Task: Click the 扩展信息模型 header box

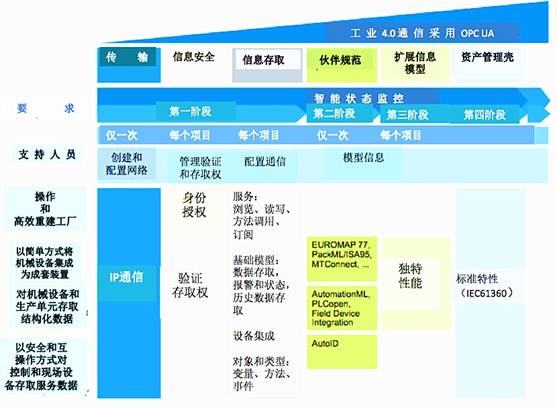Action: [415, 64]
